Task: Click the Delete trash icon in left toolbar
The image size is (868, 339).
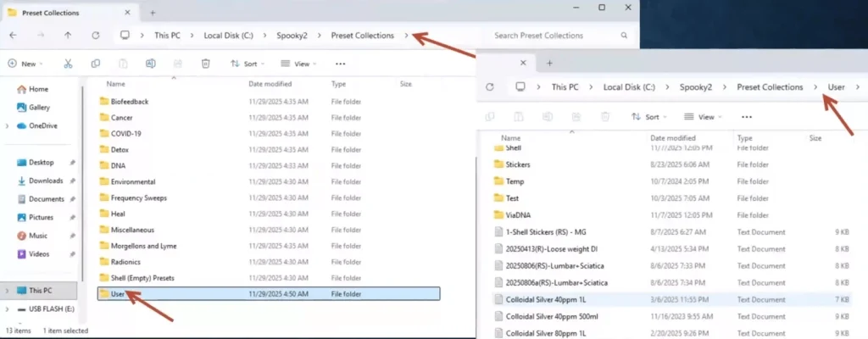Action: 205,64
